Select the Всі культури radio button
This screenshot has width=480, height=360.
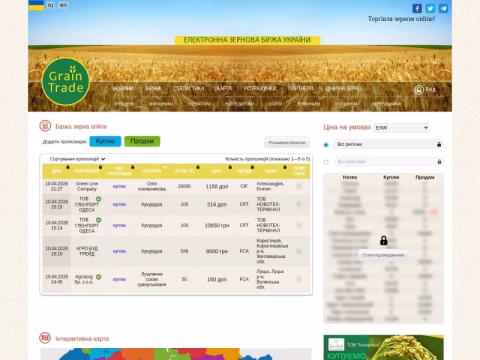pyautogui.click(x=326, y=162)
